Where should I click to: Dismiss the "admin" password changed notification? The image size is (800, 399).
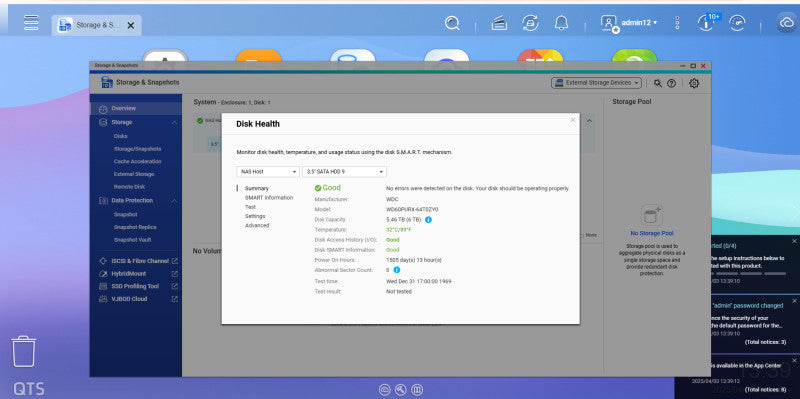click(794, 301)
